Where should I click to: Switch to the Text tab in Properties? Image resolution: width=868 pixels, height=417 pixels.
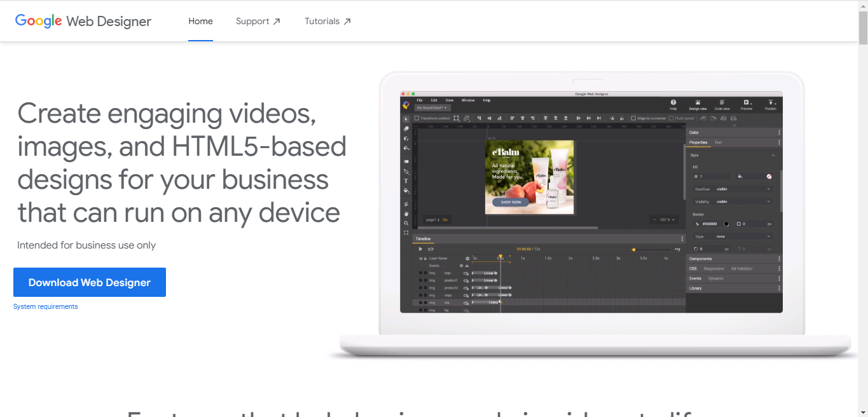719,142
